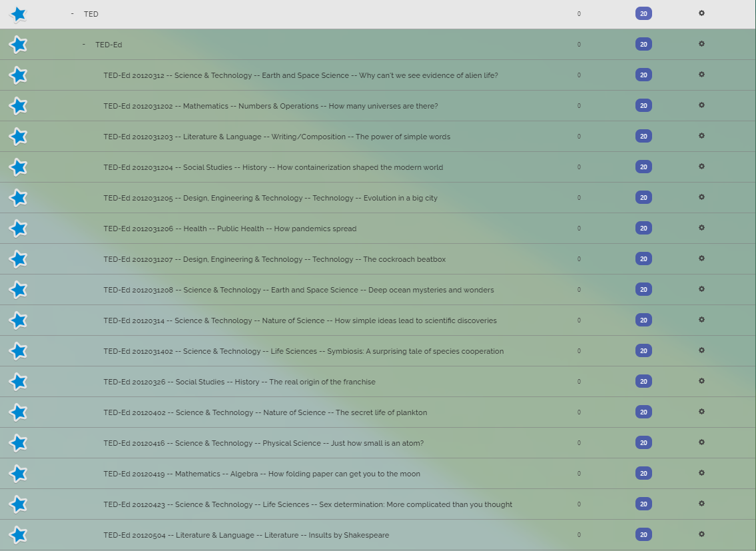Open gear menu for containerization feed
The width and height of the screenshot is (756, 551).
click(701, 167)
